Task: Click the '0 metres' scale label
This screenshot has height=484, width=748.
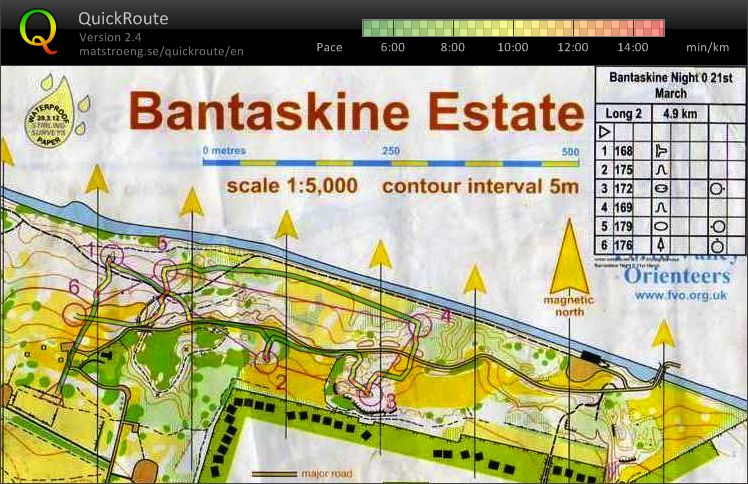Action: pyautogui.click(x=224, y=151)
